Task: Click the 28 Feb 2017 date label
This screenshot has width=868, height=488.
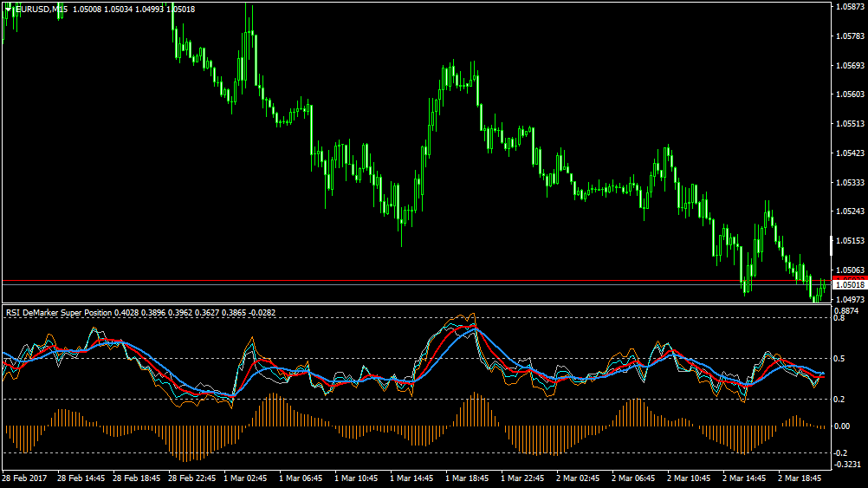Action: [x=24, y=478]
